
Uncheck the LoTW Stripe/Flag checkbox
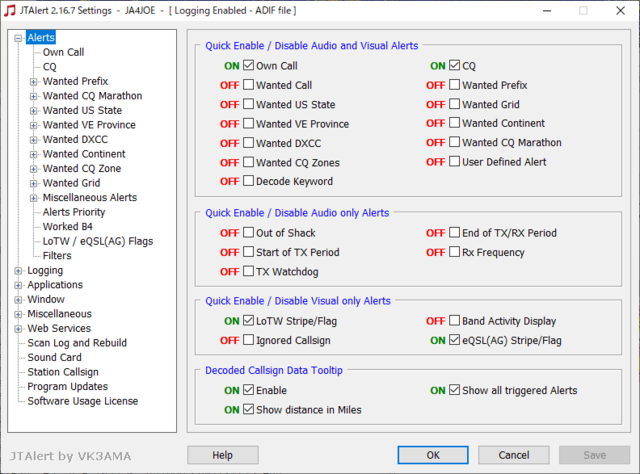249,321
